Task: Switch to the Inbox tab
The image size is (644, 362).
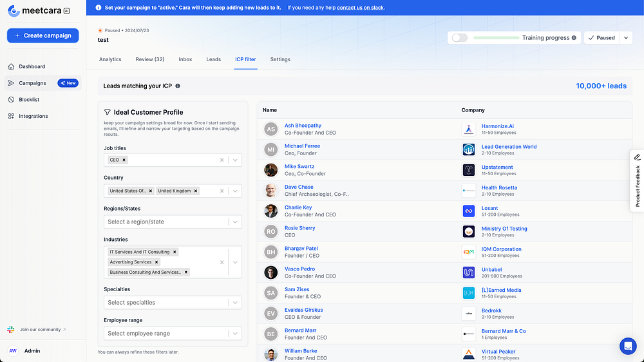Action: click(x=185, y=59)
